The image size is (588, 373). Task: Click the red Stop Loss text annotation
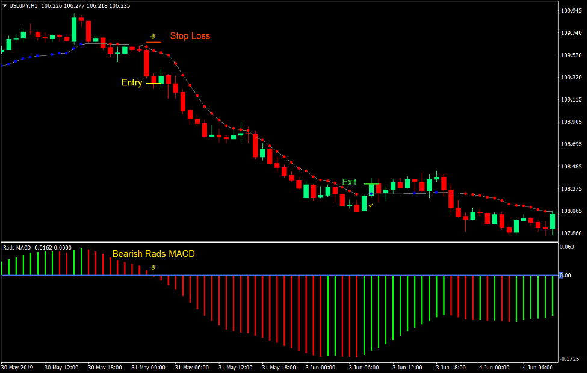[x=190, y=35]
